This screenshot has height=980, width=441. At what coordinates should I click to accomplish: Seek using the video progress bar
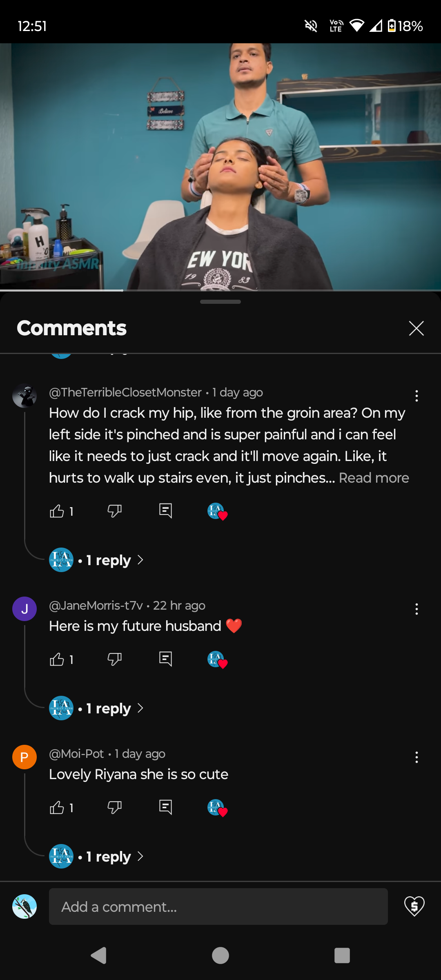(x=220, y=290)
